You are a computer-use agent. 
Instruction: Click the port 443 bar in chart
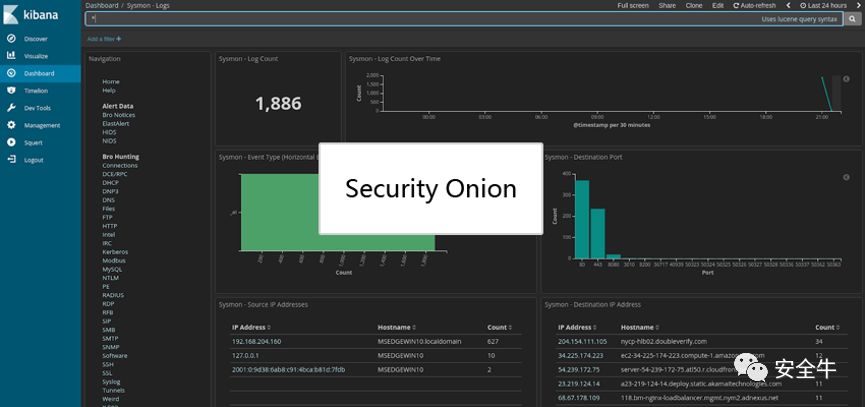coord(597,234)
